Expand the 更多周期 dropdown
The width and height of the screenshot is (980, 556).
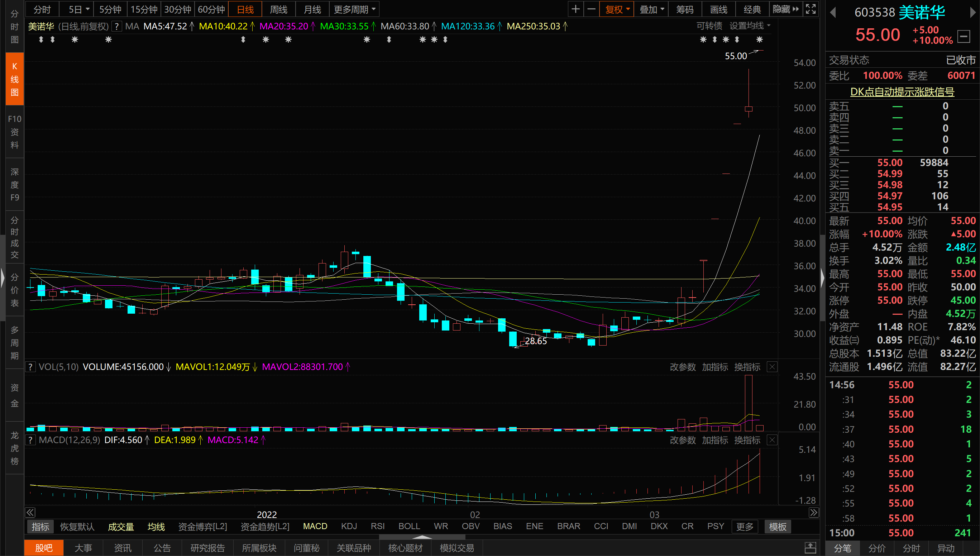click(x=354, y=9)
